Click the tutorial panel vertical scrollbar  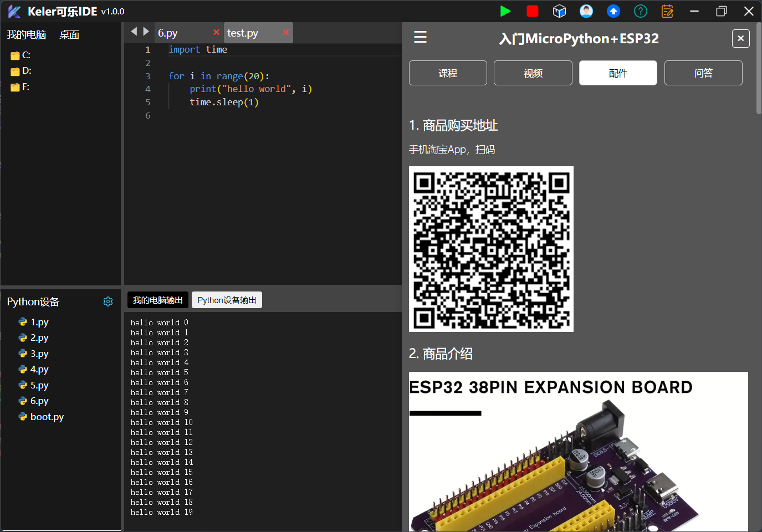tap(759, 69)
